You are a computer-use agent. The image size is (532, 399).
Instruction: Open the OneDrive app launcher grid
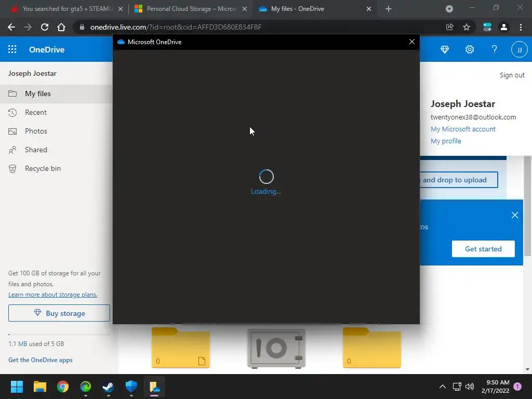[12, 49]
